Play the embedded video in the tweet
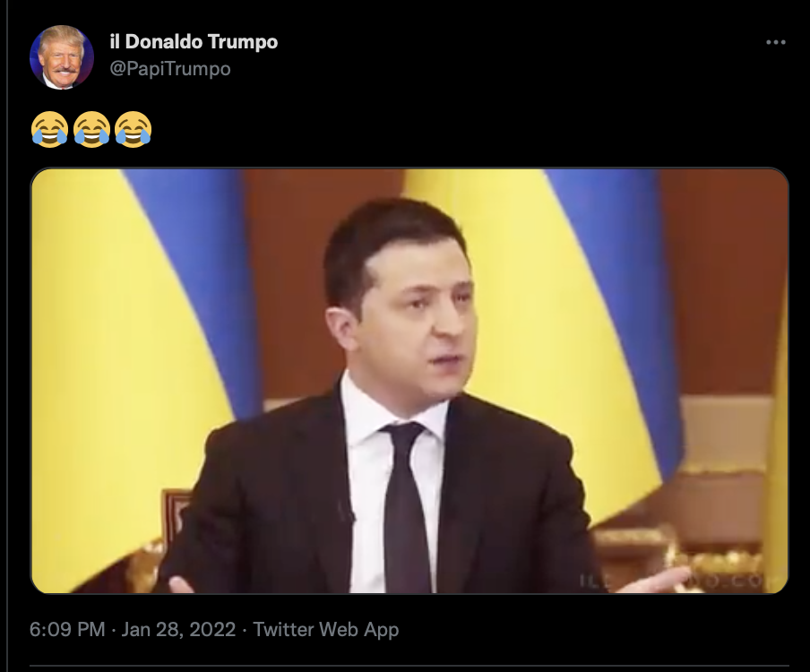Viewport: 810px width, 672px height. (409, 381)
